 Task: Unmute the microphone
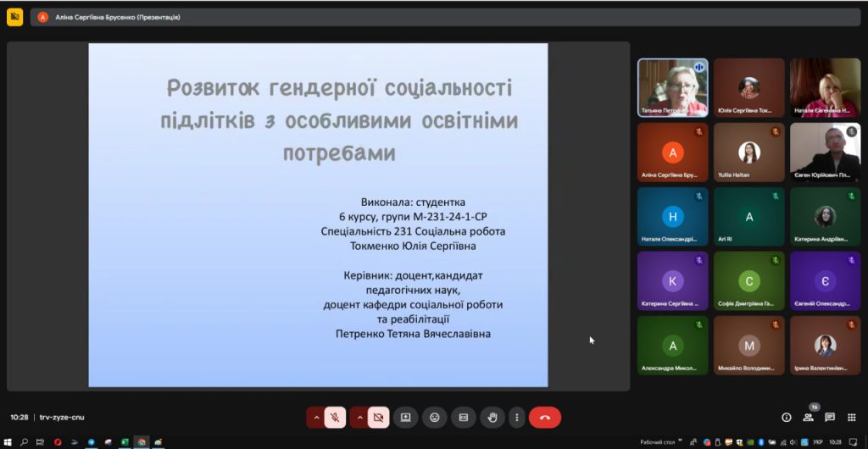(x=335, y=417)
